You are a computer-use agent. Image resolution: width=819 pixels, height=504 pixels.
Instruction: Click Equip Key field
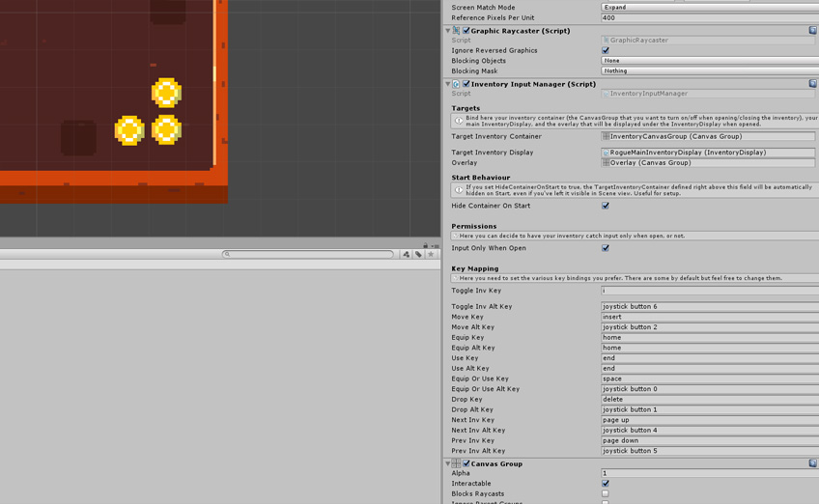pos(710,337)
